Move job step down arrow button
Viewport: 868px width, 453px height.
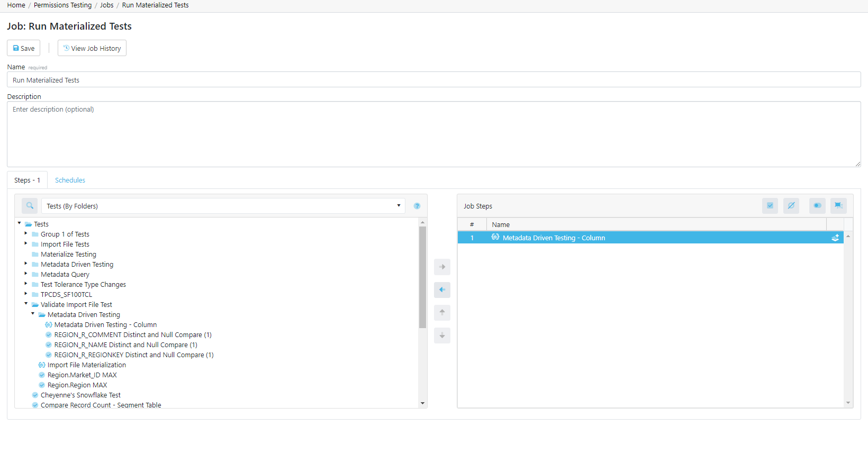pos(442,335)
